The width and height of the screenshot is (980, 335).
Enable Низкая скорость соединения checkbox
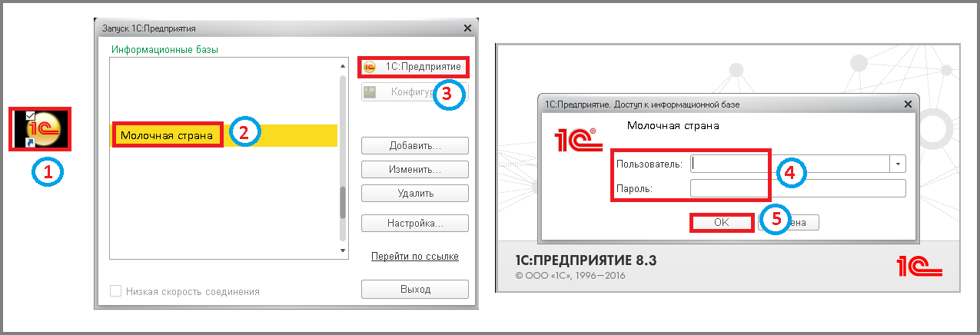point(116,291)
